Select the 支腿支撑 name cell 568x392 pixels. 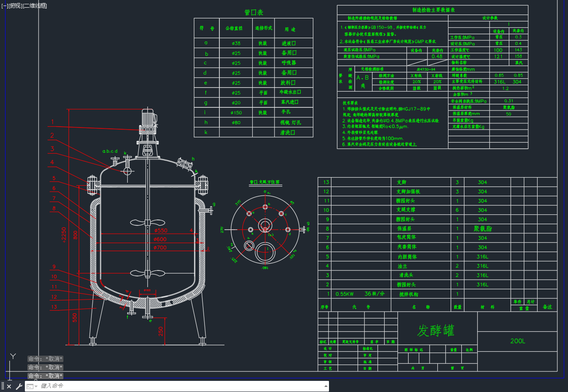406,210
